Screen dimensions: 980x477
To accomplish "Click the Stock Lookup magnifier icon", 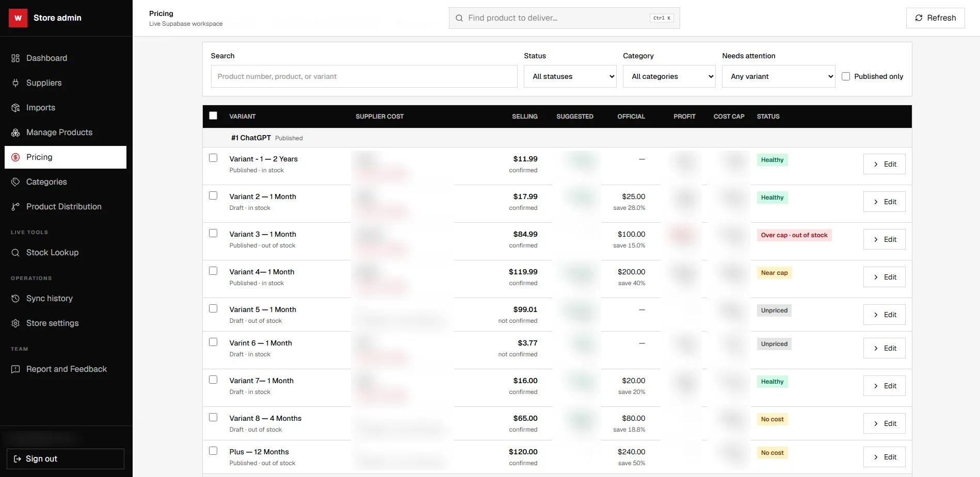I will click(x=15, y=253).
